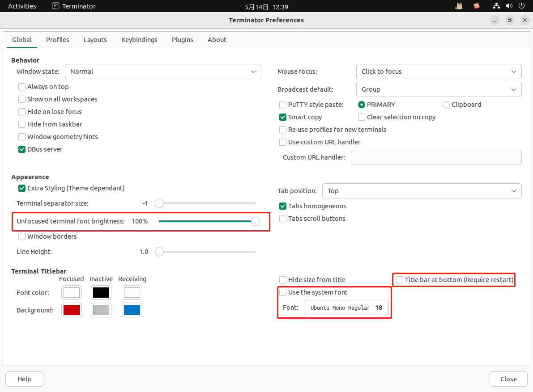Check Show on all workspaces
This screenshot has width=533, height=392.
pos(22,99)
